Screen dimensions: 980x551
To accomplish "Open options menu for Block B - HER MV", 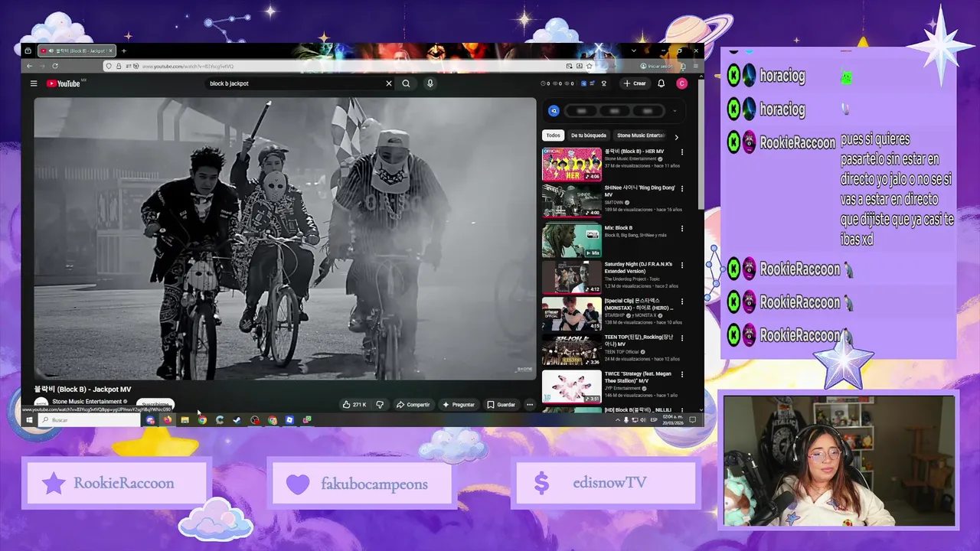I will click(x=682, y=152).
